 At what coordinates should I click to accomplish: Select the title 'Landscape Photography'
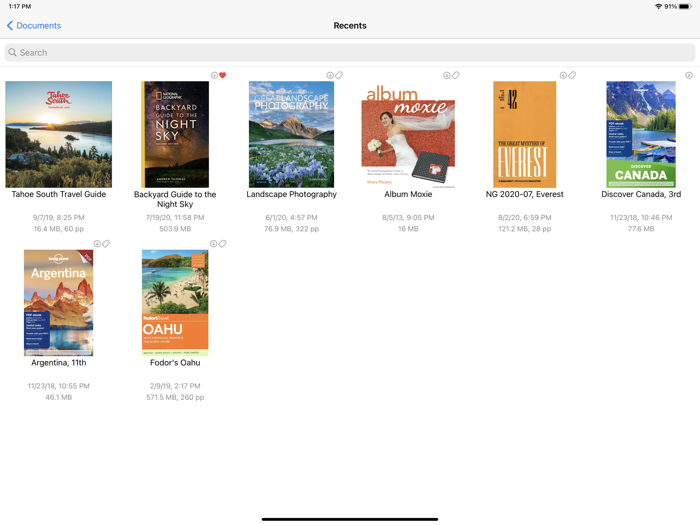click(x=291, y=194)
